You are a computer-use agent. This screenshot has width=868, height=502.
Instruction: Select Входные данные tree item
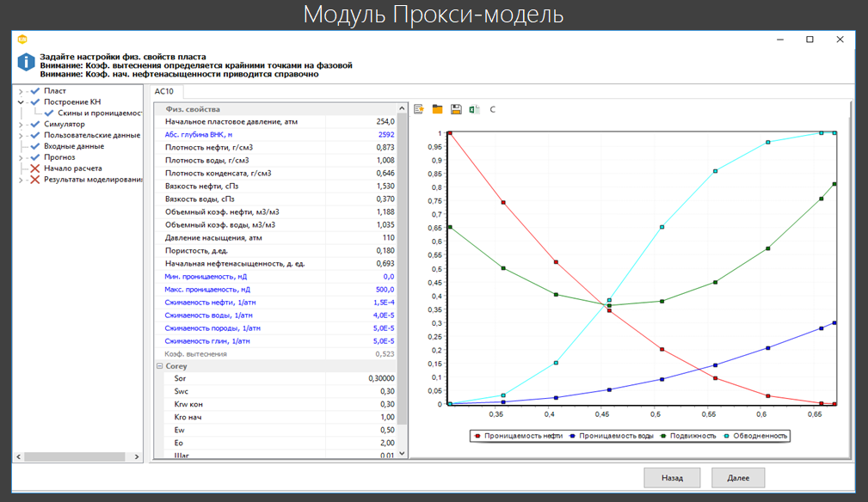[x=74, y=146]
